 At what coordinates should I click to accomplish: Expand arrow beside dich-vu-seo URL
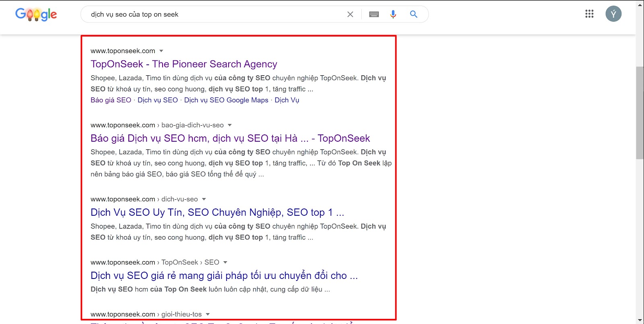[x=204, y=199]
